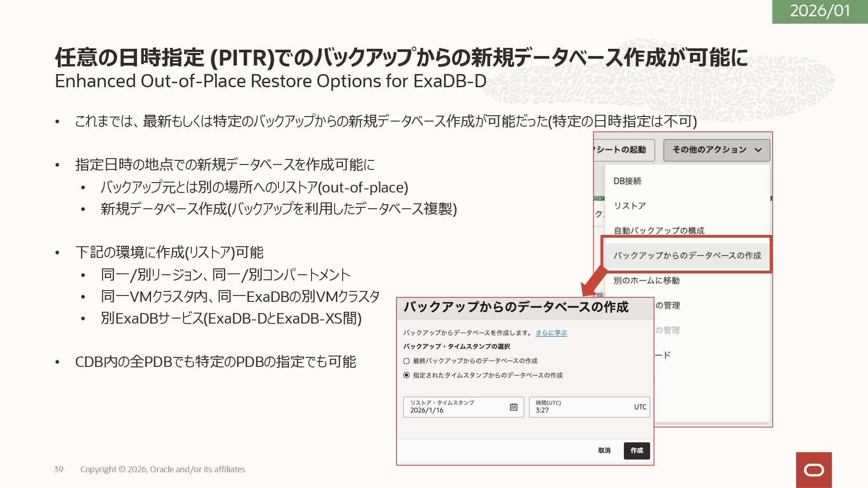Screen dimensions: 868x488
Task: Click the dialog title バックアップからのデータベースの作成
Action: coord(516,307)
